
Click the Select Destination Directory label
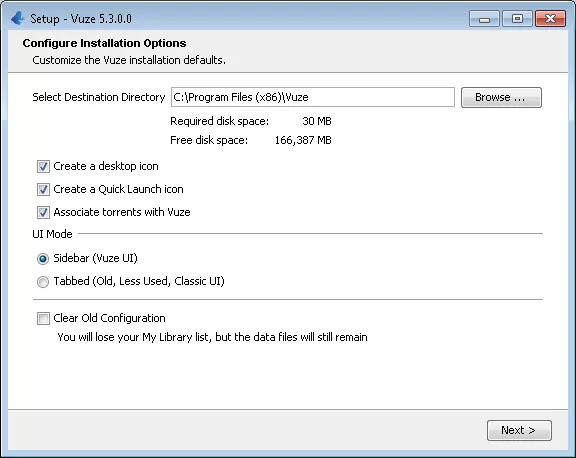[99, 97]
